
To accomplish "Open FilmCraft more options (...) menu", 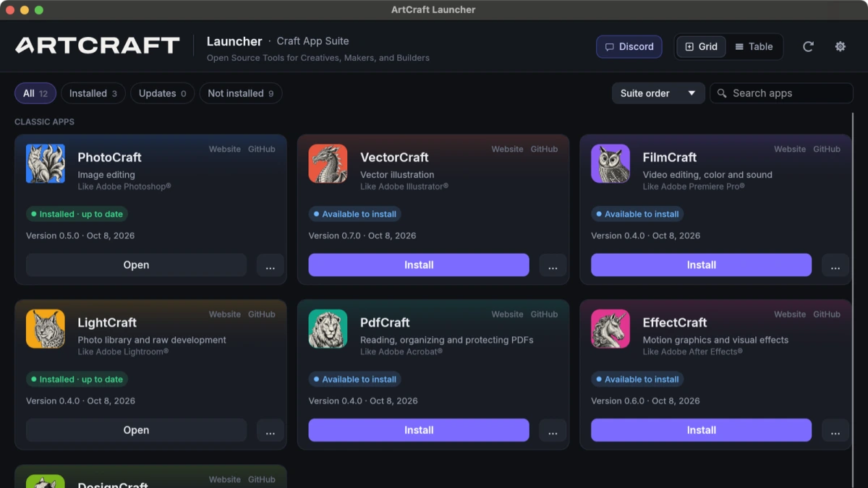I will click(x=835, y=265).
